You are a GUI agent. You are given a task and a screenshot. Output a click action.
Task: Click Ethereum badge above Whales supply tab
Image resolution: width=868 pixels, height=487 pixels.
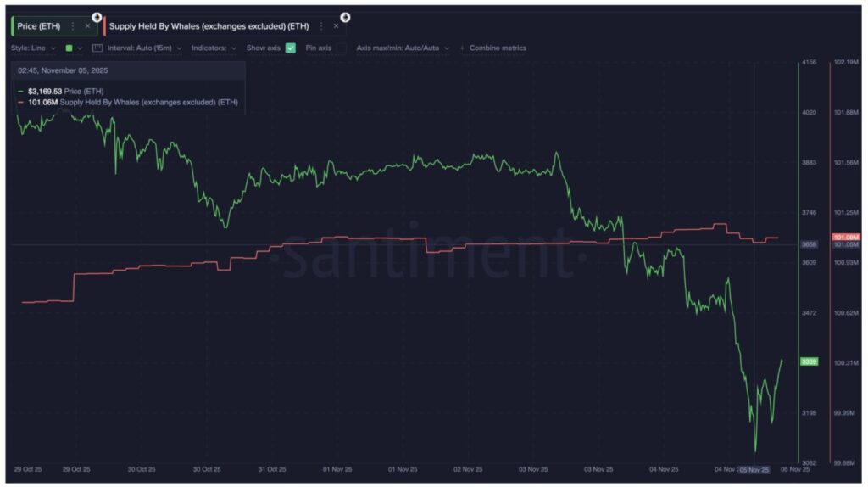[345, 17]
